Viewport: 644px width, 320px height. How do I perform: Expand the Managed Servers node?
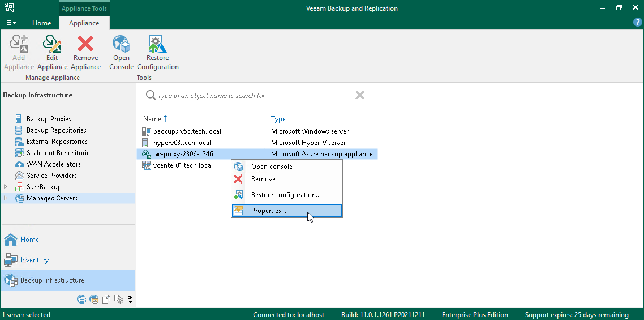(x=5, y=198)
